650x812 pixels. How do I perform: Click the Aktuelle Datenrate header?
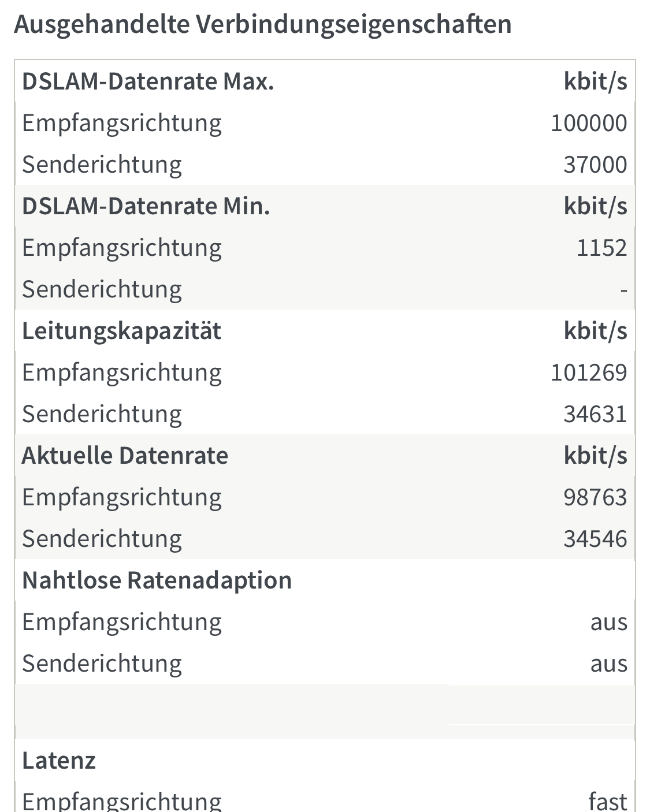pos(125,456)
